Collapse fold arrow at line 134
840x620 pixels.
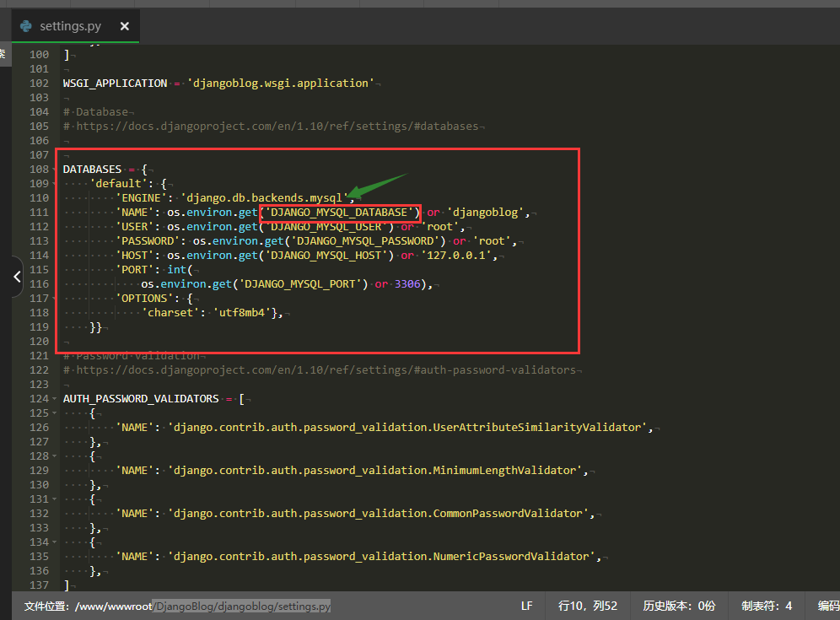pyautogui.click(x=54, y=542)
